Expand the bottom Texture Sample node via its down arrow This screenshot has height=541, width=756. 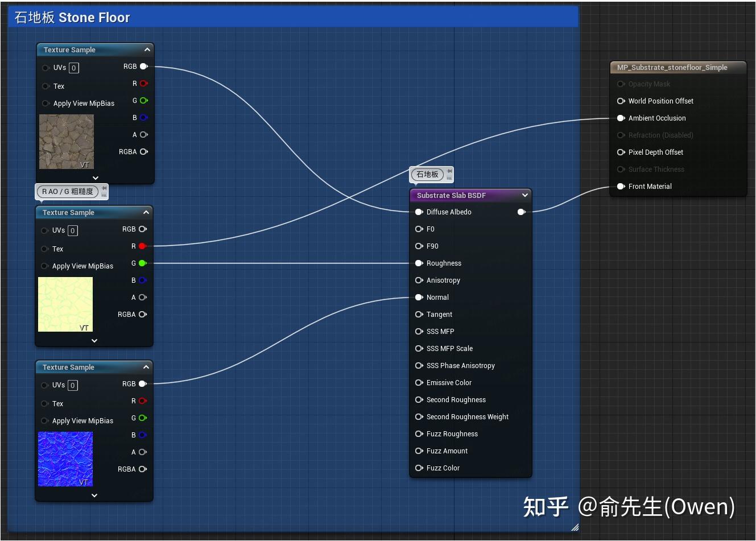[x=94, y=495]
